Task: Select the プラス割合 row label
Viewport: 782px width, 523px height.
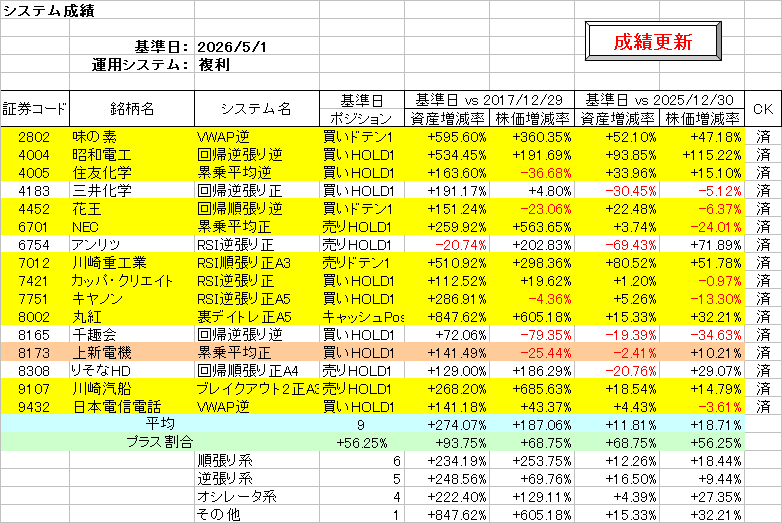Action: 159,442
